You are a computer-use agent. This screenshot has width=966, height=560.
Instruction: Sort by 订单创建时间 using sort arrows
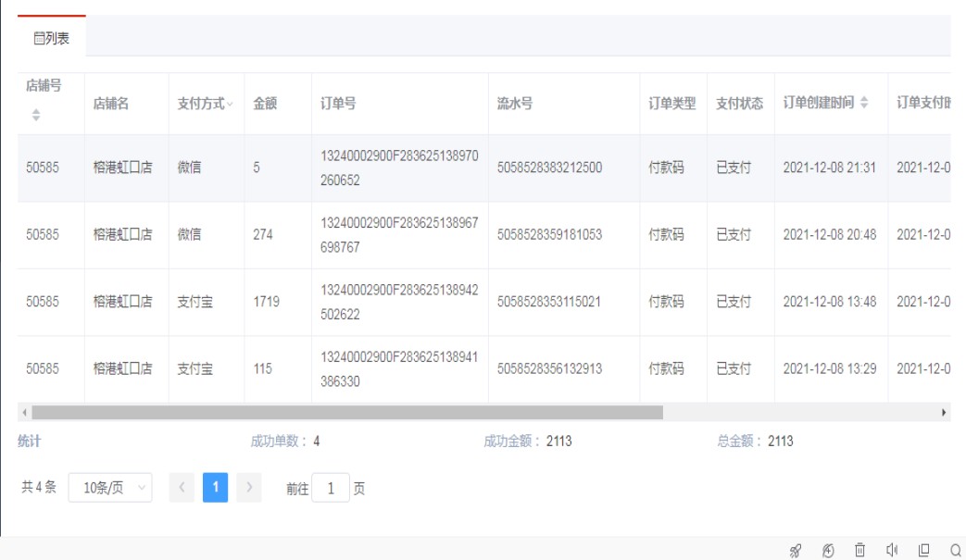coord(864,104)
